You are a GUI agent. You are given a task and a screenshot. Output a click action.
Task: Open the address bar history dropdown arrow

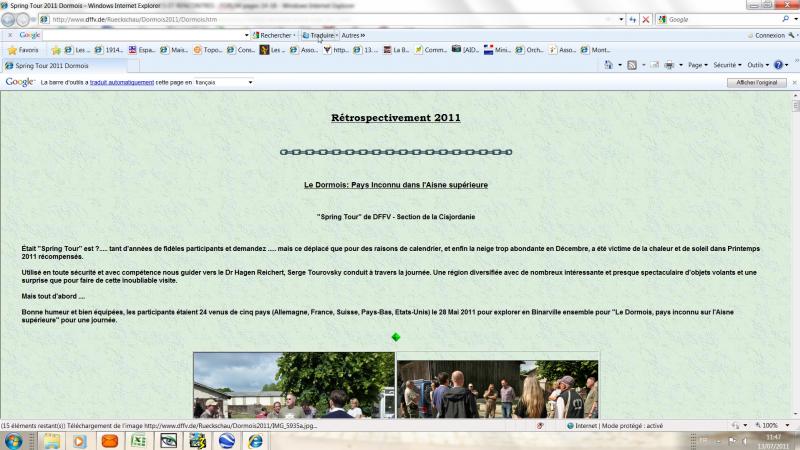click(x=621, y=19)
